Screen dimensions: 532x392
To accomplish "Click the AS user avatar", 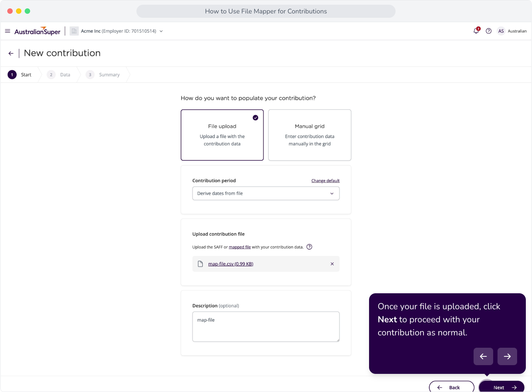I will 501,31.
